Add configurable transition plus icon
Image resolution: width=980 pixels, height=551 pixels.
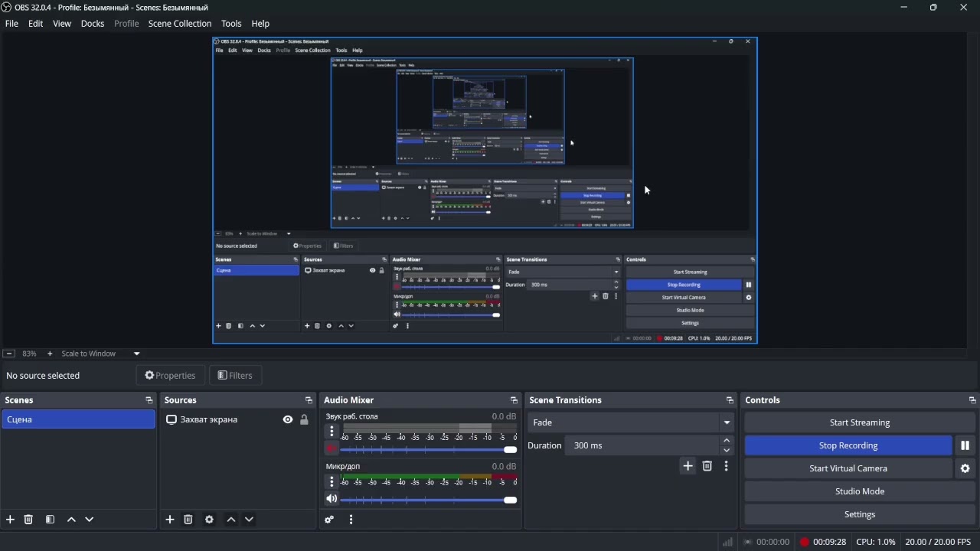[x=688, y=467]
